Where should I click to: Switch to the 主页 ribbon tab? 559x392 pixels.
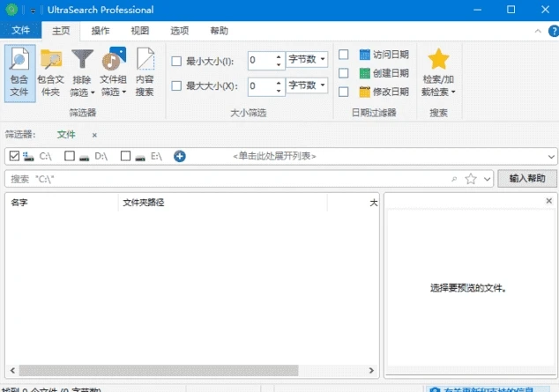[61, 31]
